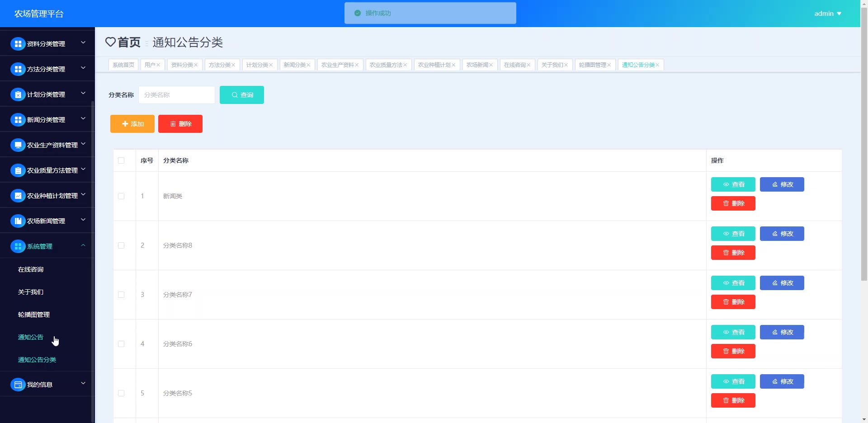The width and height of the screenshot is (868, 423).
Task: Expand the 新闻分类管理 menu chevron
Action: (x=83, y=118)
